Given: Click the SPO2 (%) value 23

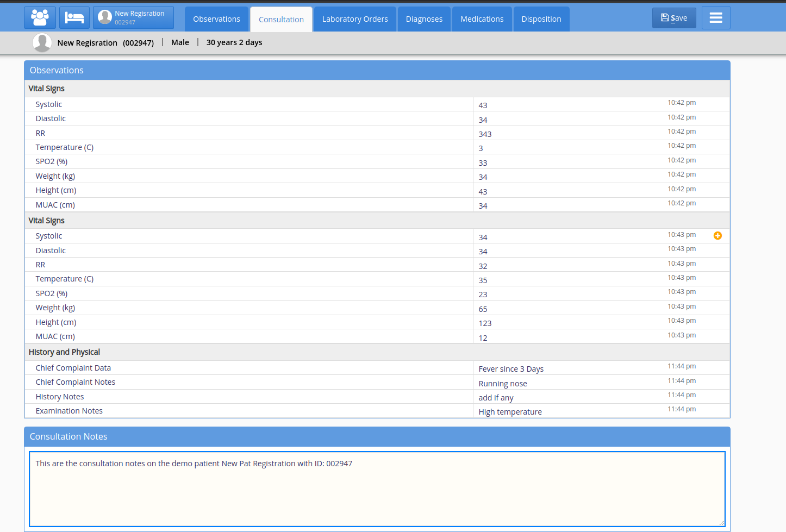Looking at the screenshot, I should pos(483,295).
